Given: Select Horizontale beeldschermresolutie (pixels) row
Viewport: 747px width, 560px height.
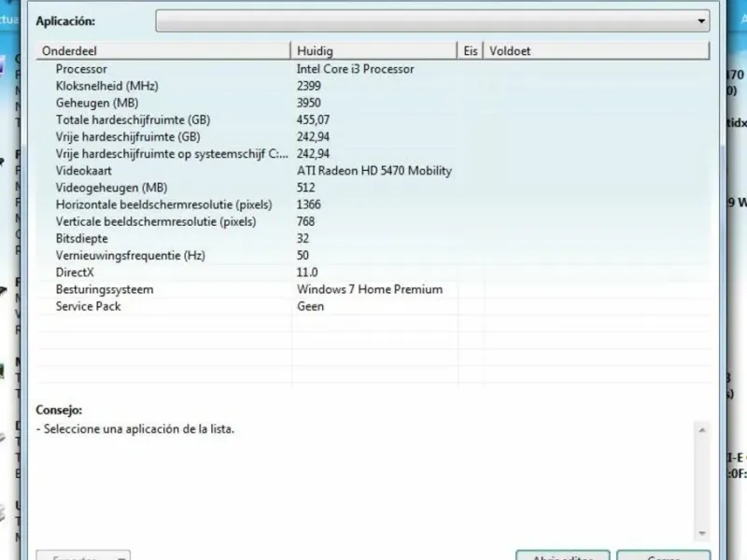Looking at the screenshot, I should coord(373,204).
